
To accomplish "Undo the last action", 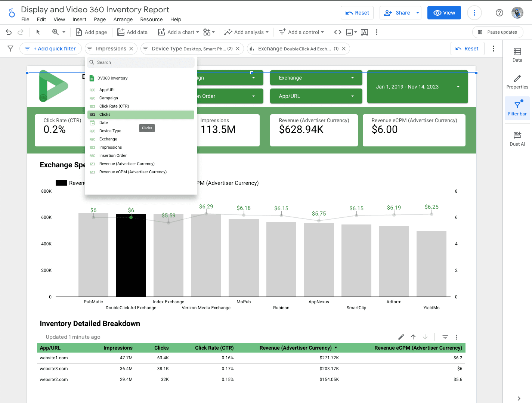I will [9, 32].
